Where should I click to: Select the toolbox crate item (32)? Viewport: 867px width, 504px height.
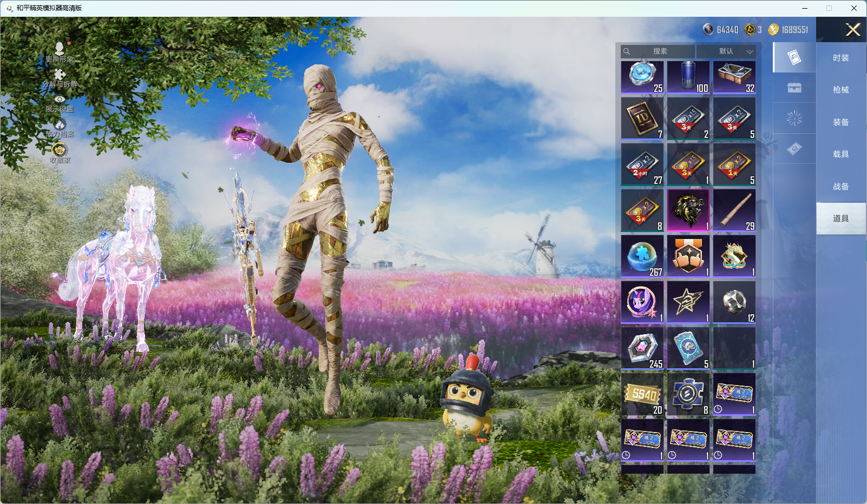click(x=734, y=77)
